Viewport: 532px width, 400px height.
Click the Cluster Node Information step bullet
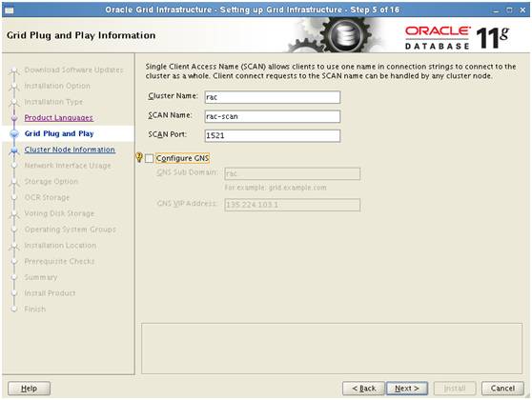(14, 150)
